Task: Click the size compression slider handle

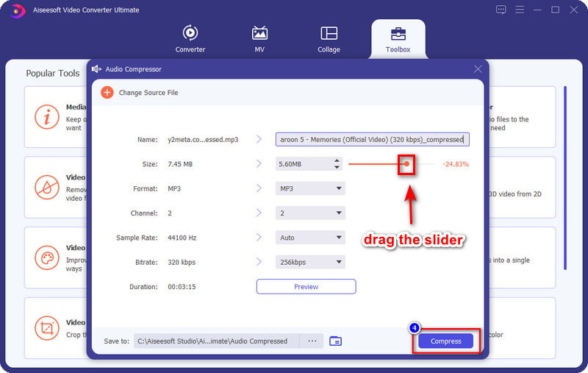Action: [x=406, y=164]
